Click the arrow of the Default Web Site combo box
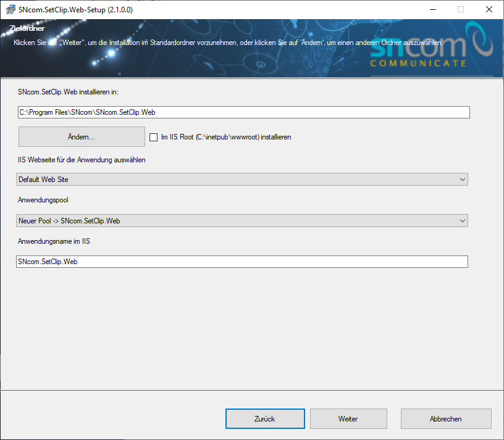This screenshot has height=440, width=504. coord(463,180)
